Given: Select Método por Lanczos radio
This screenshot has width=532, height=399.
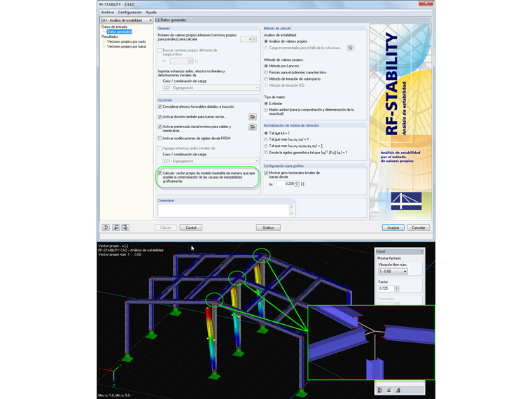Looking at the screenshot, I should click(x=266, y=66).
